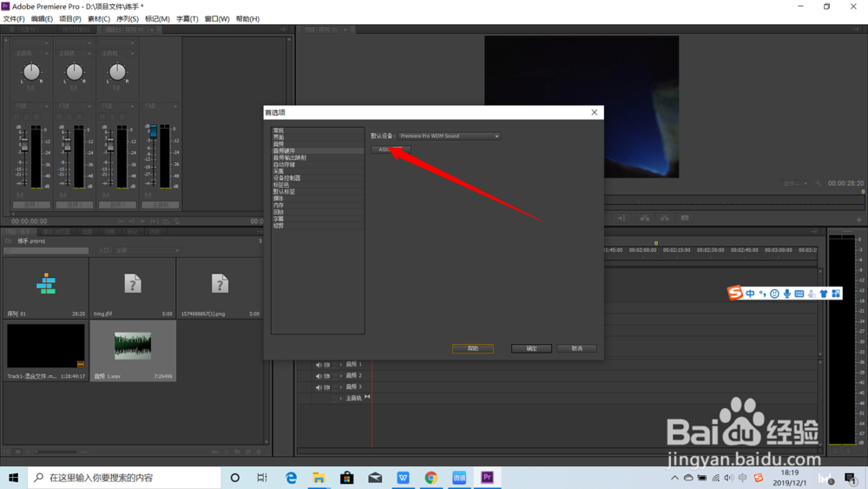868x489 pixels.
Task: Open the 素材(C) menu
Action: pos(99,19)
